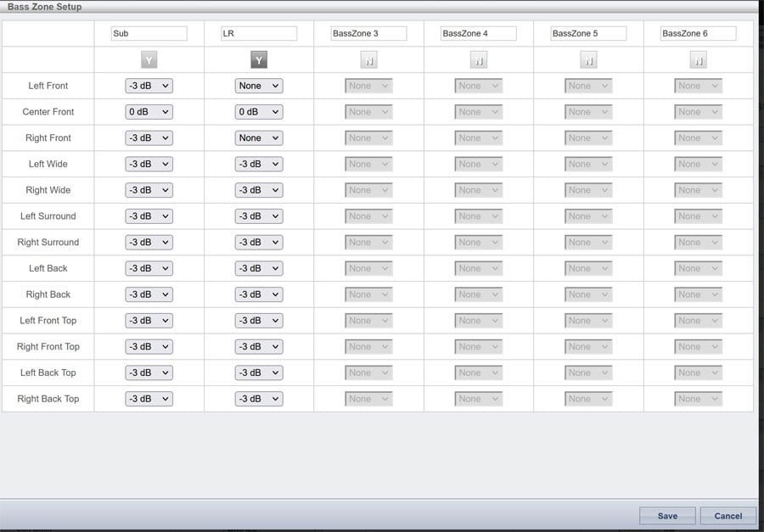Expand Left Back Top dropdown in Sub column

click(149, 372)
